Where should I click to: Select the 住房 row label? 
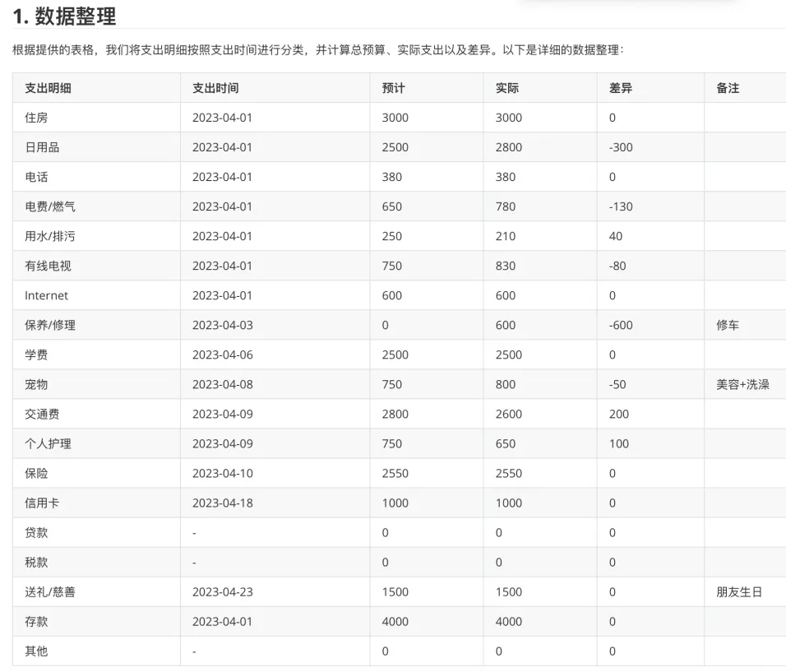tap(36, 118)
